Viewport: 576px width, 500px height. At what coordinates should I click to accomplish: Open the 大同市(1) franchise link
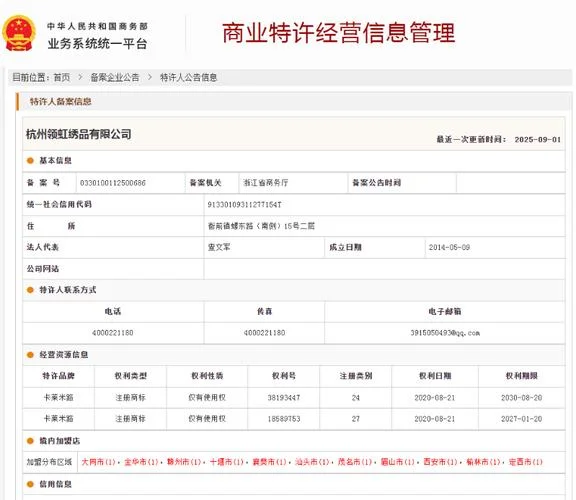coord(98,462)
